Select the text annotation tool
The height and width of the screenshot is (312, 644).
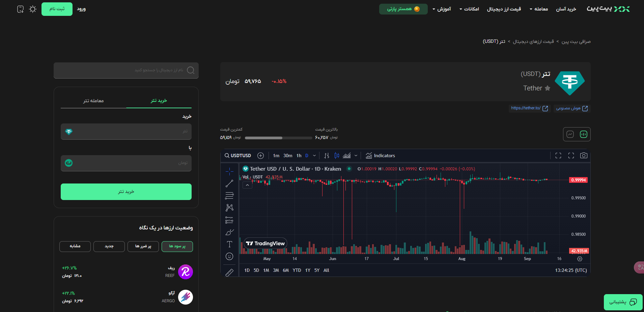pyautogui.click(x=230, y=244)
